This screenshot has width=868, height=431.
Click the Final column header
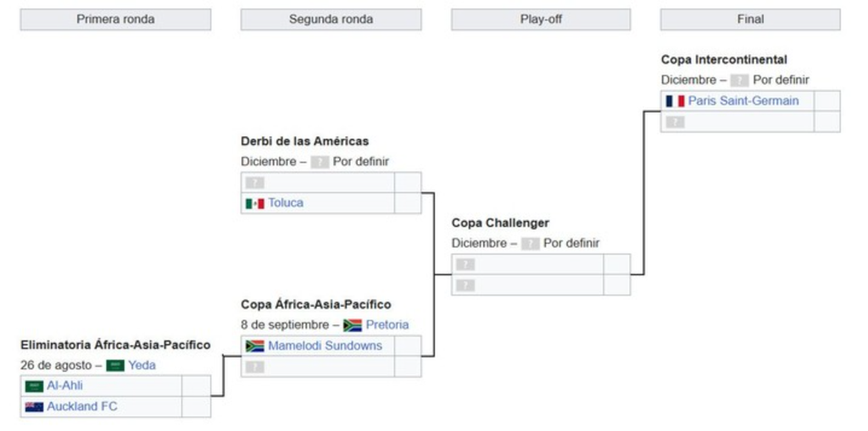(750, 19)
